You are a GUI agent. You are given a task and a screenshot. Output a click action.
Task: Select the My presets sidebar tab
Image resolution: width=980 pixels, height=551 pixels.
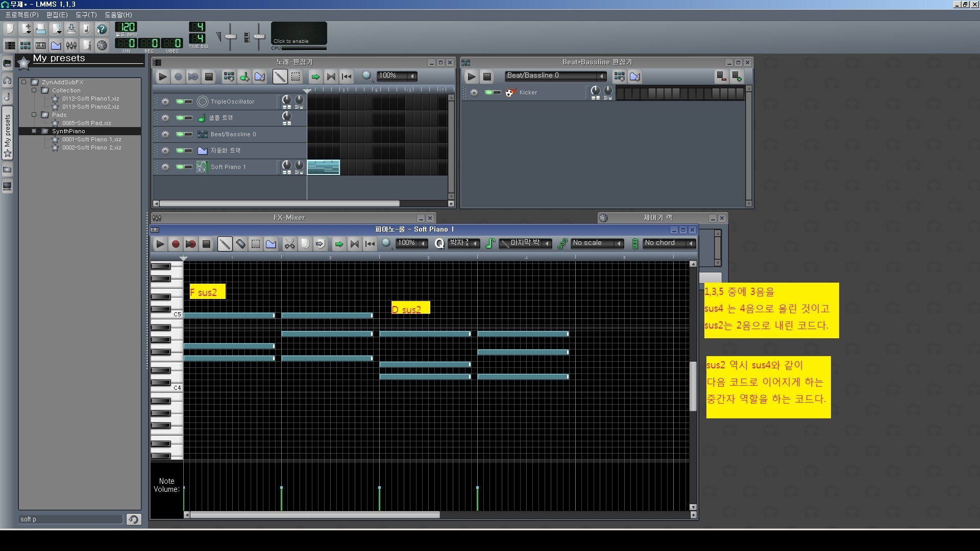click(x=8, y=133)
